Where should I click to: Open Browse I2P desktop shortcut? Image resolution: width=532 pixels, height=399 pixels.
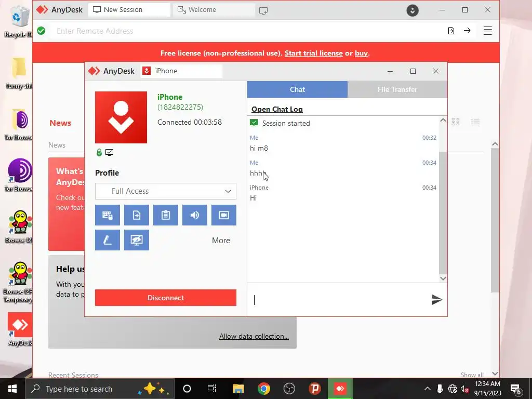pos(19,227)
